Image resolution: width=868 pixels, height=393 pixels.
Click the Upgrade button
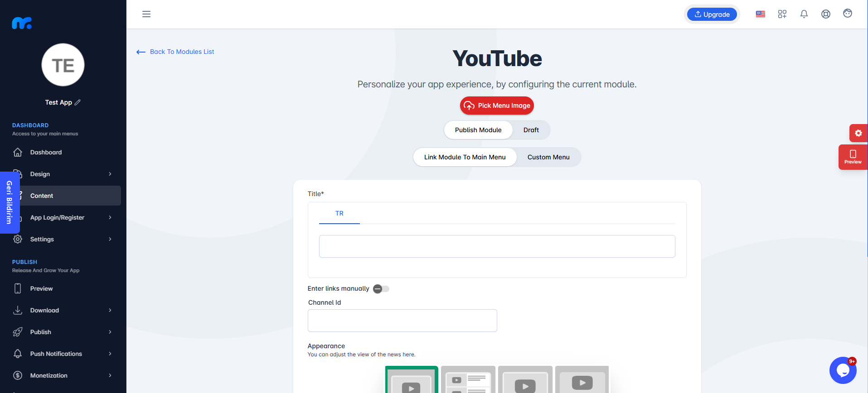tap(712, 14)
